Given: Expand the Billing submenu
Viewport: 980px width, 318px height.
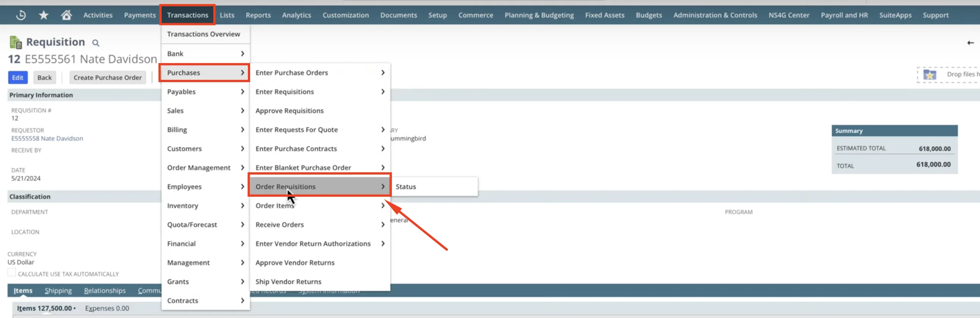Looking at the screenshot, I should 205,129.
